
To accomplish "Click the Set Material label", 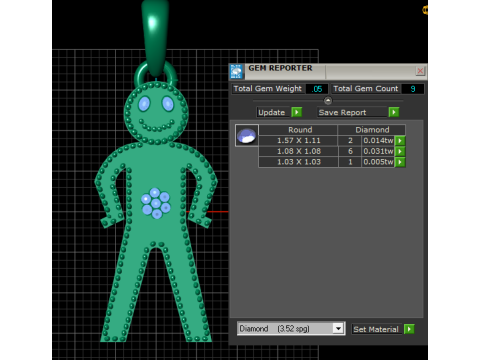I will (x=376, y=329).
